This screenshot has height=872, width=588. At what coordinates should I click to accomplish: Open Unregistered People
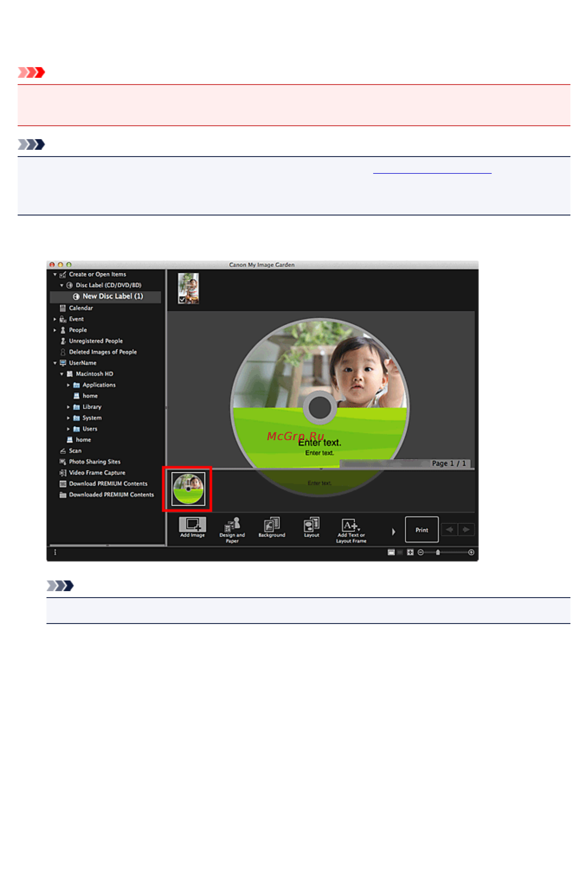pyautogui.click(x=96, y=341)
